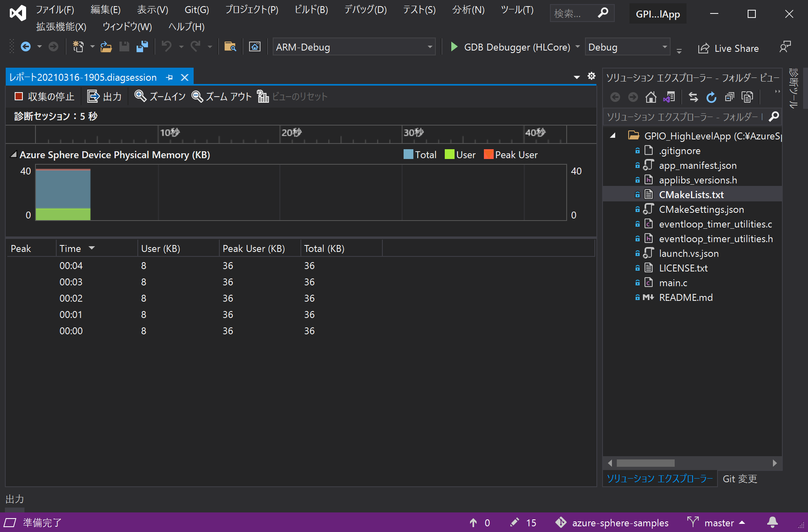
Task: Click the Solution Explorer refresh icon
Action: 711,97
